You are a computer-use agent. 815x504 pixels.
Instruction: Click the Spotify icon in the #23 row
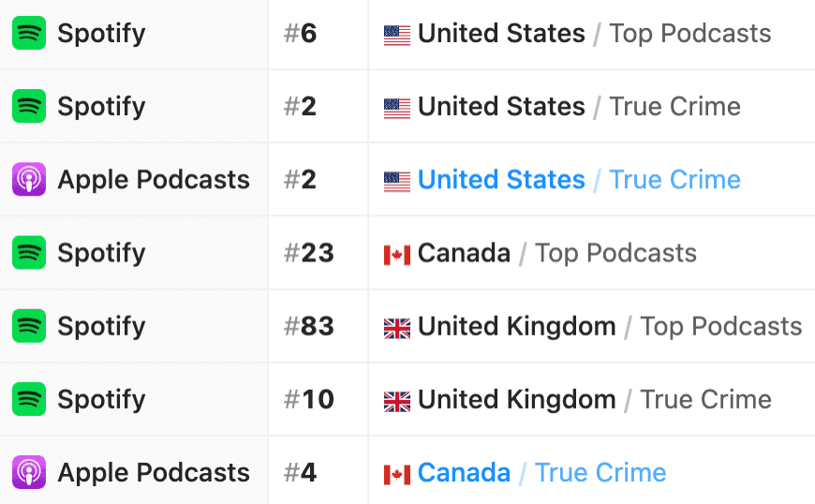[x=29, y=253]
